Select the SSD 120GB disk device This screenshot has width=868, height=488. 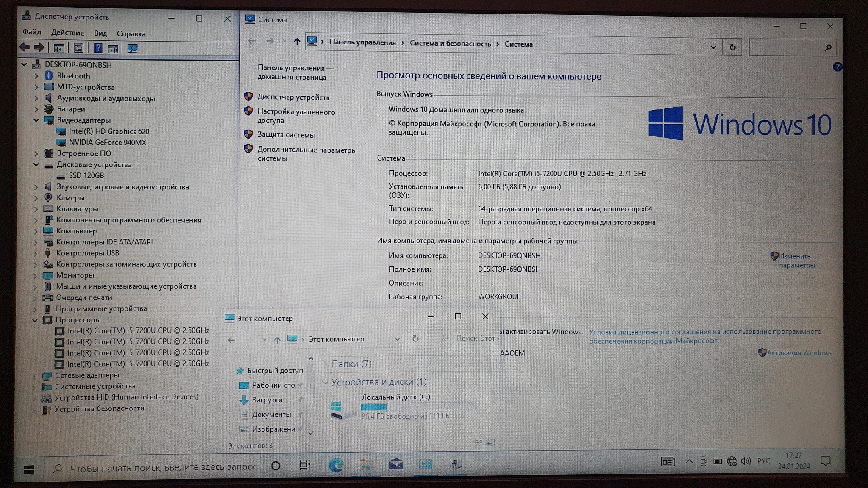[x=86, y=175]
